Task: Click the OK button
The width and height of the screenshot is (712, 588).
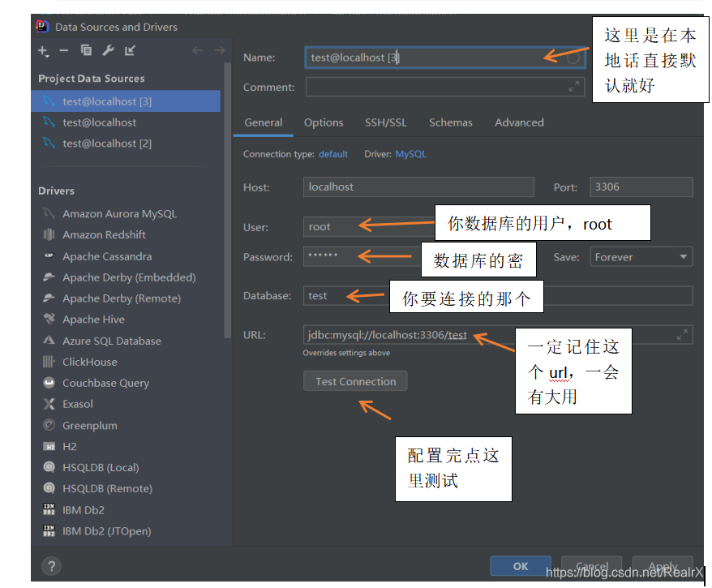Action: [521, 566]
